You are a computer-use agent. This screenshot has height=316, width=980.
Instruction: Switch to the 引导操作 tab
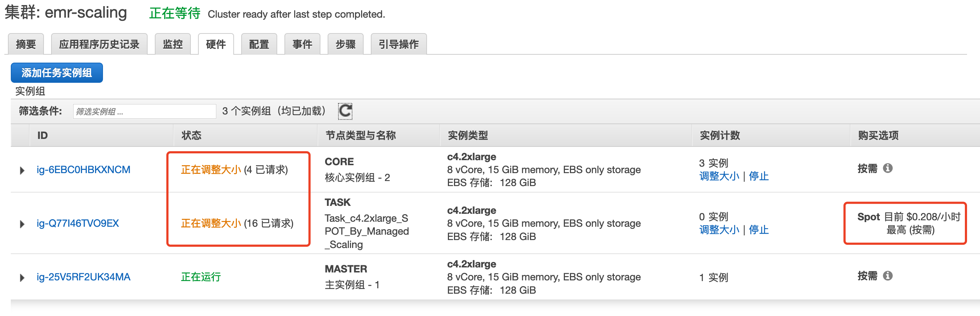coord(398,45)
